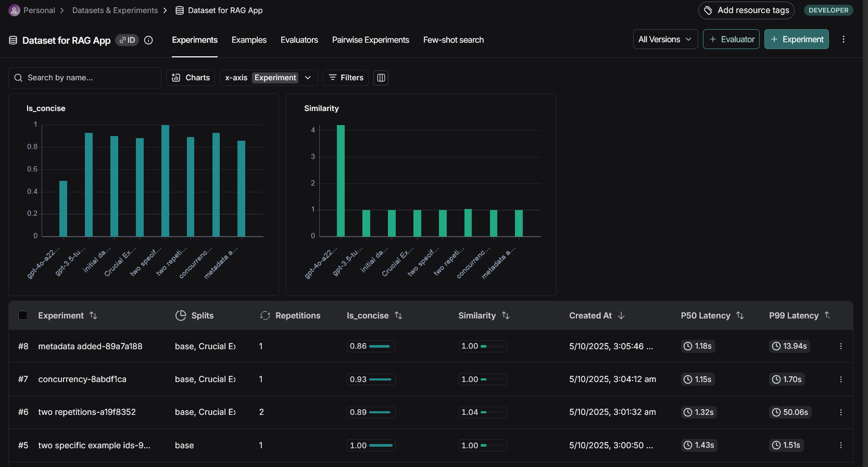Image resolution: width=868 pixels, height=467 pixels.
Task: Click the Similarity chart title
Action: [321, 108]
